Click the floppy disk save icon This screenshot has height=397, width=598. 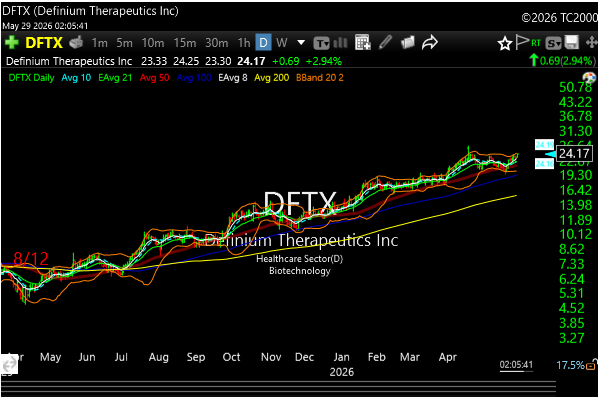[571, 42]
